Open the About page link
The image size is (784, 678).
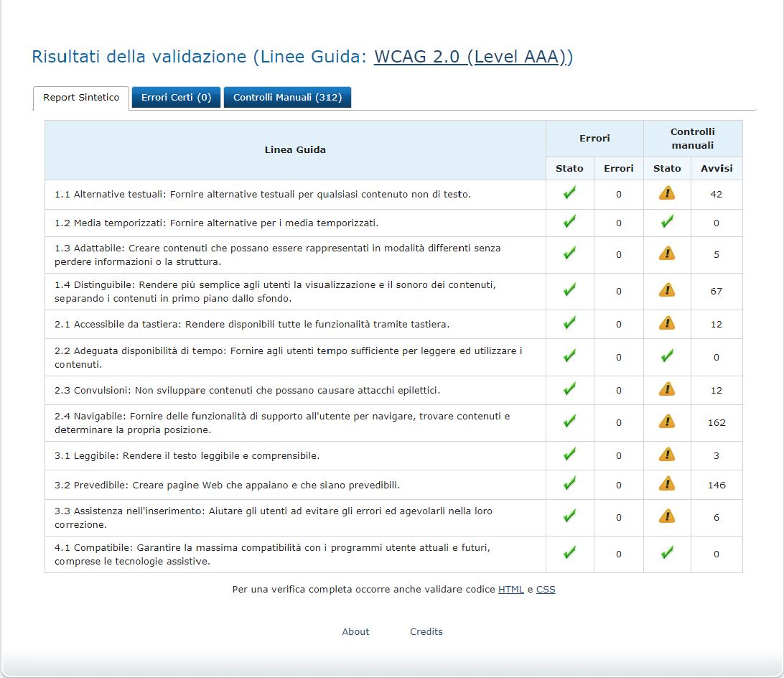[355, 632]
